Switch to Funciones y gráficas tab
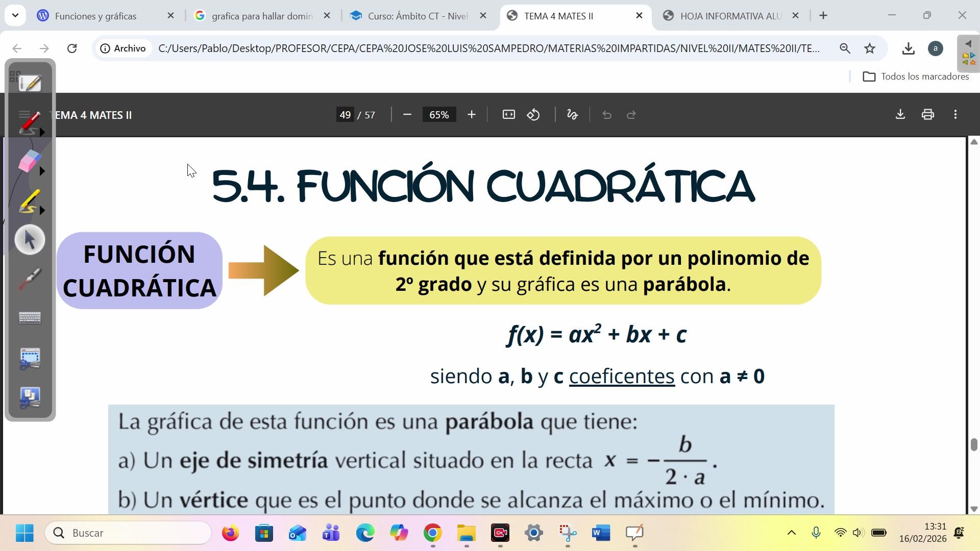This screenshot has height=551, width=980. pyautogui.click(x=95, y=16)
